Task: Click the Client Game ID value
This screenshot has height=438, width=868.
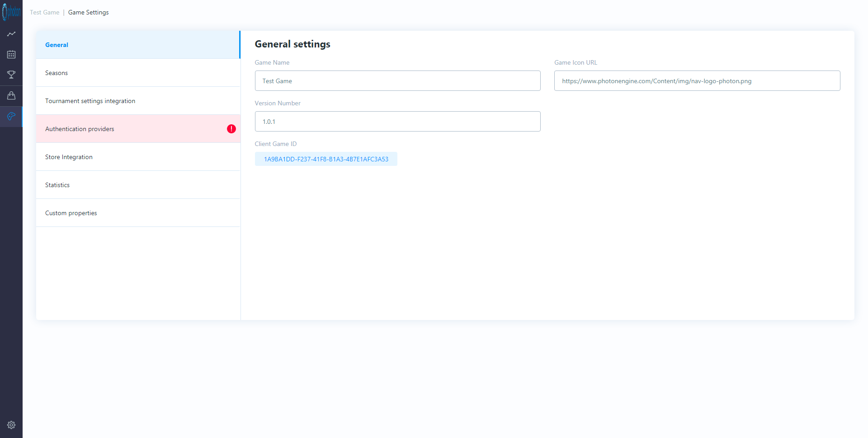Action: click(x=326, y=159)
